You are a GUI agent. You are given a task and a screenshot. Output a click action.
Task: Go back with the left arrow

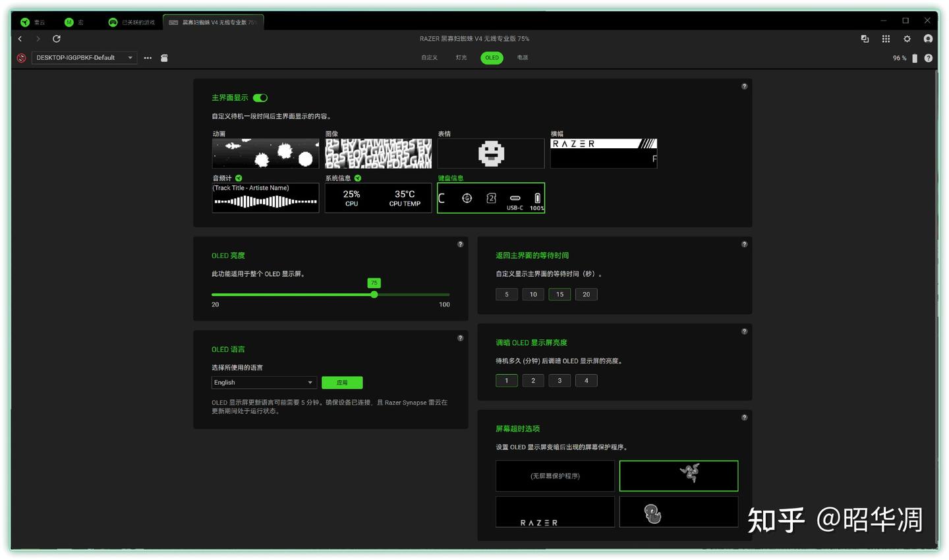coord(20,39)
